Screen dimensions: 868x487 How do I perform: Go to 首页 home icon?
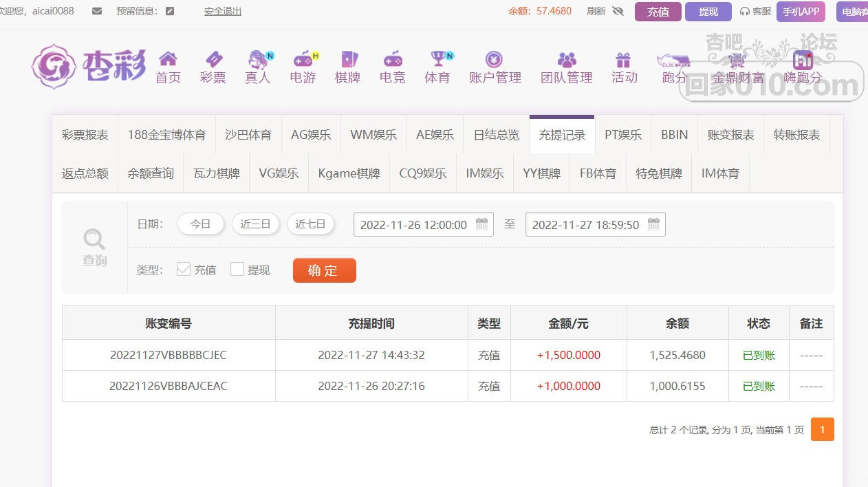pyautogui.click(x=168, y=59)
